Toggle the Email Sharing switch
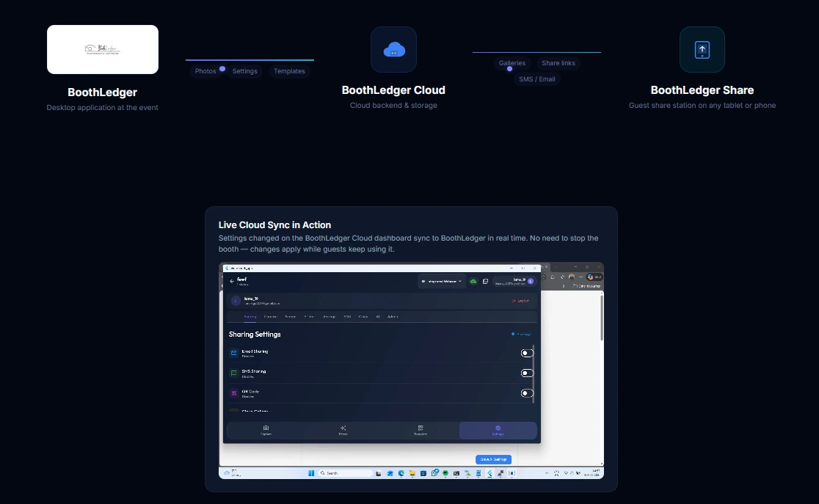The image size is (819, 504). click(526, 353)
